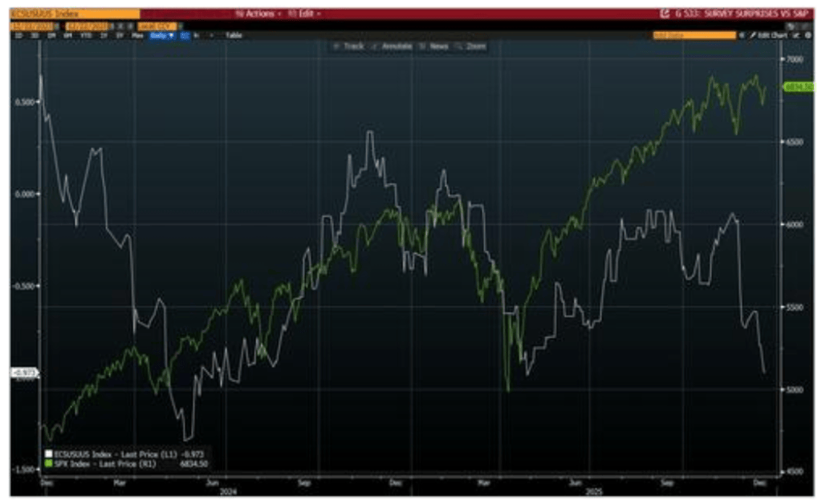822x504 pixels.
Task: Click the collapse arrows icon beside Edit Chart
Action: coord(795,35)
